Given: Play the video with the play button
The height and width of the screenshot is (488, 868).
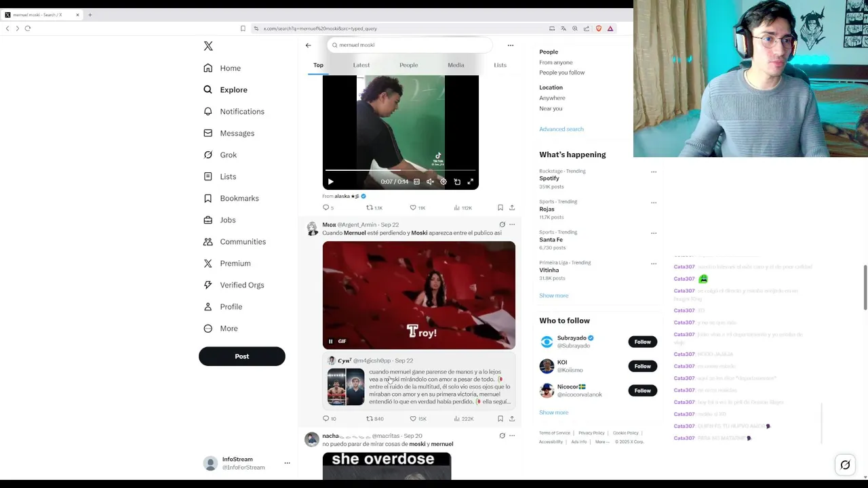Looking at the screenshot, I should pyautogui.click(x=331, y=182).
